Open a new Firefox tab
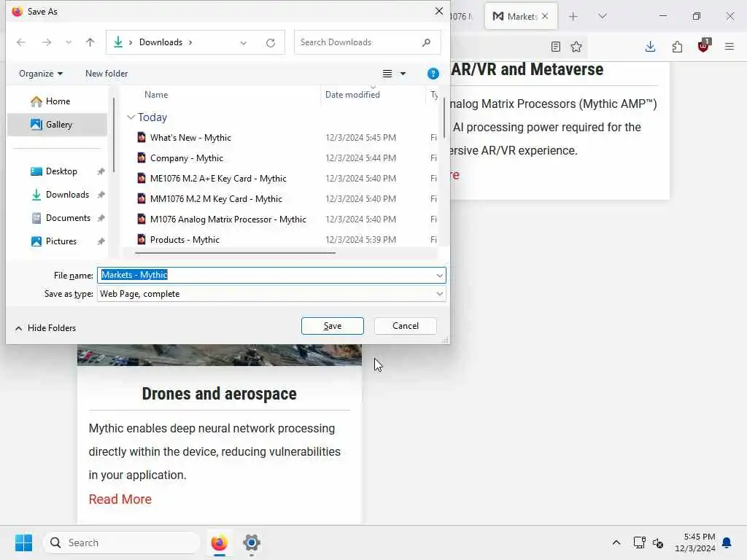The width and height of the screenshot is (747, 560). (x=573, y=17)
